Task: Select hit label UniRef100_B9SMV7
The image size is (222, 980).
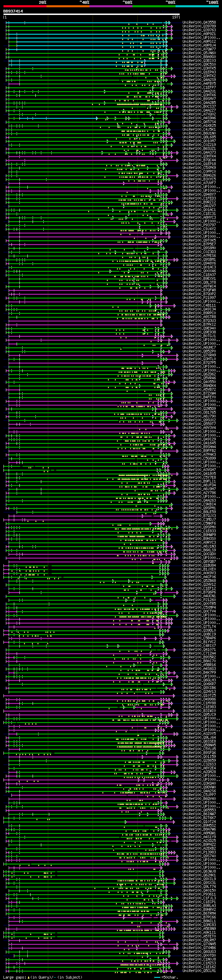Action: (x=199, y=99)
